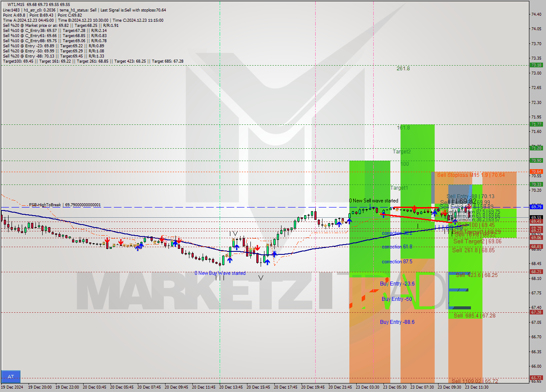Screen dimensions: 546x392
Task: Click the '20 Dec 13:45' time axis label
Action: (x=231, y=387)
